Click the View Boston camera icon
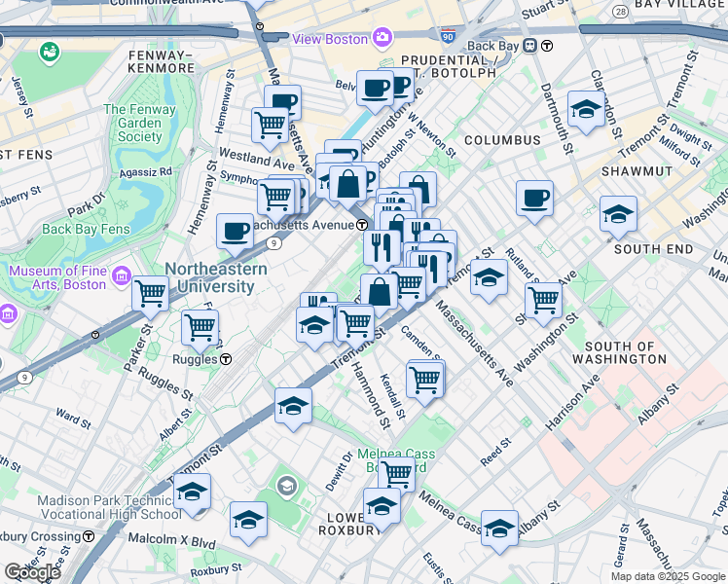Image resolution: width=728 pixels, height=584 pixels. click(382, 37)
